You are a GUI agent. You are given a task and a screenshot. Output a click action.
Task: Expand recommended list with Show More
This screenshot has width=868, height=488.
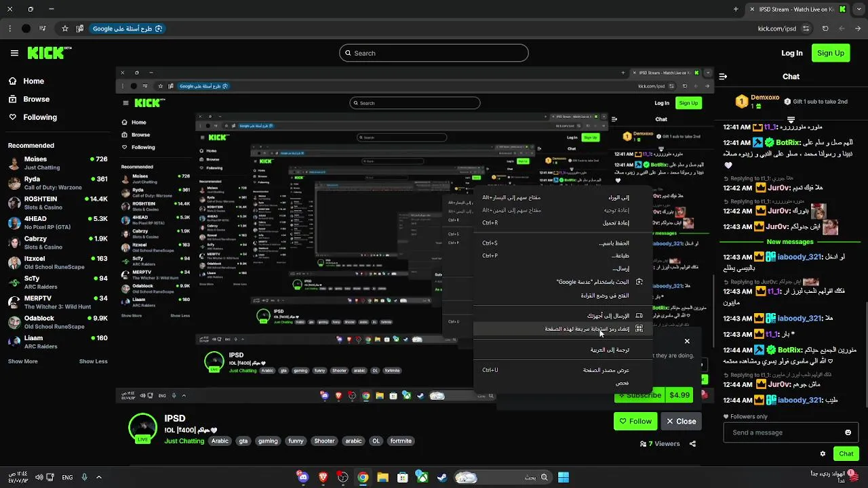(x=23, y=361)
